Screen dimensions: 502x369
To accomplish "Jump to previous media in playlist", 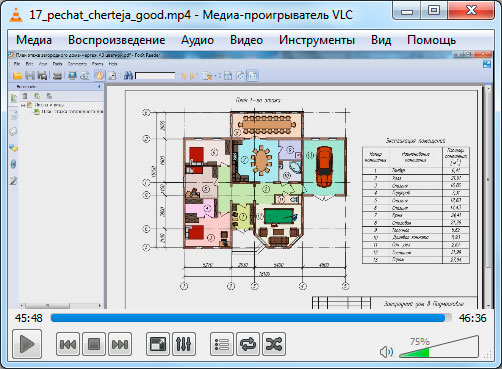I will (68, 344).
